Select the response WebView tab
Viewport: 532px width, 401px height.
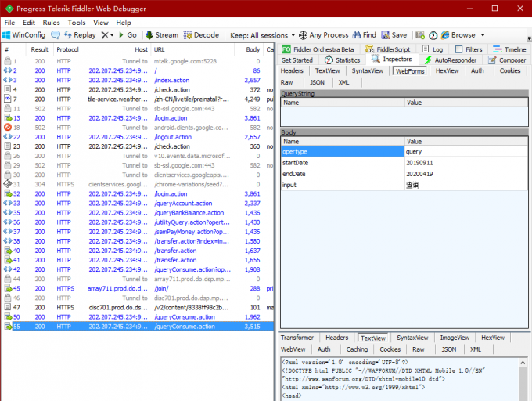pyautogui.click(x=293, y=349)
